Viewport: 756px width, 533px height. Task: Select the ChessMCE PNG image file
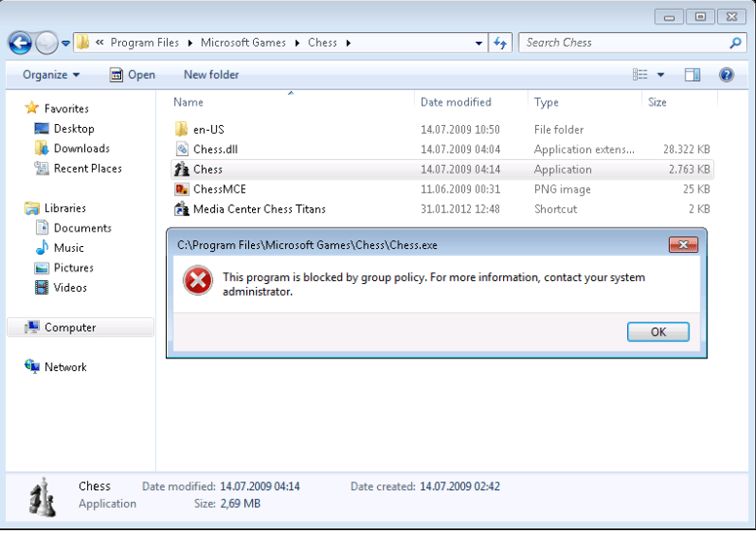point(219,189)
